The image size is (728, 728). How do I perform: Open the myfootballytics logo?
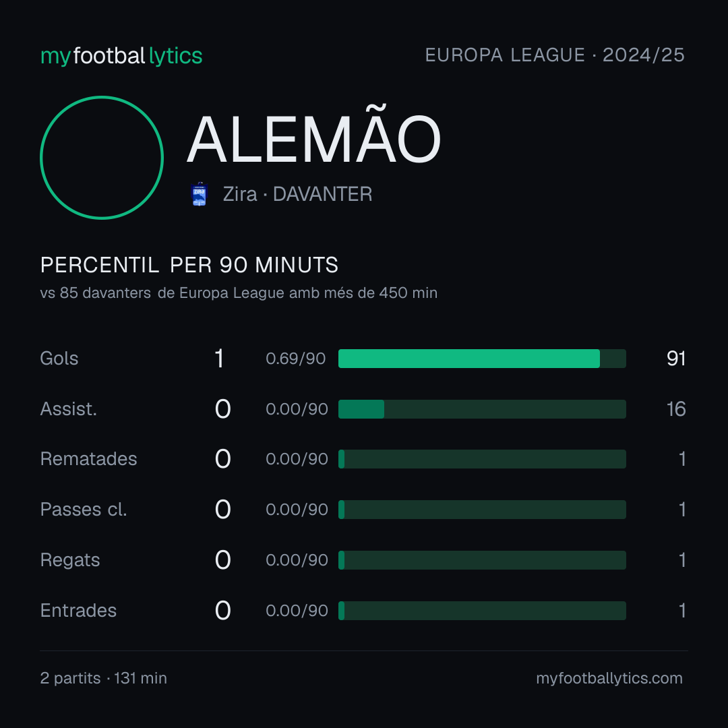[121, 56]
